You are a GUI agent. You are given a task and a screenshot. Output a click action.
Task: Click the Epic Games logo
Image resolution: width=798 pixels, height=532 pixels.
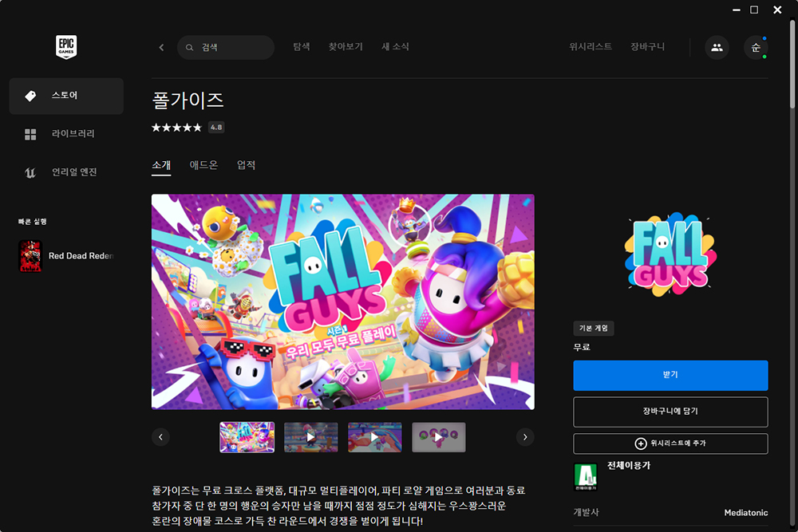point(66,47)
